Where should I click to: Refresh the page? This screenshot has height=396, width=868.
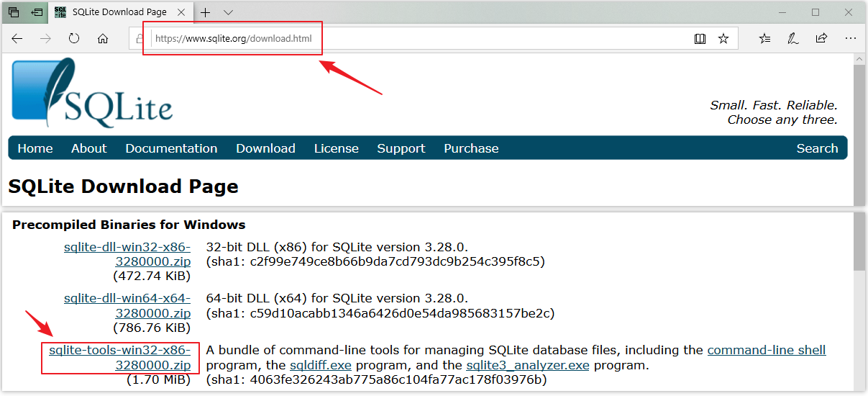(x=74, y=39)
